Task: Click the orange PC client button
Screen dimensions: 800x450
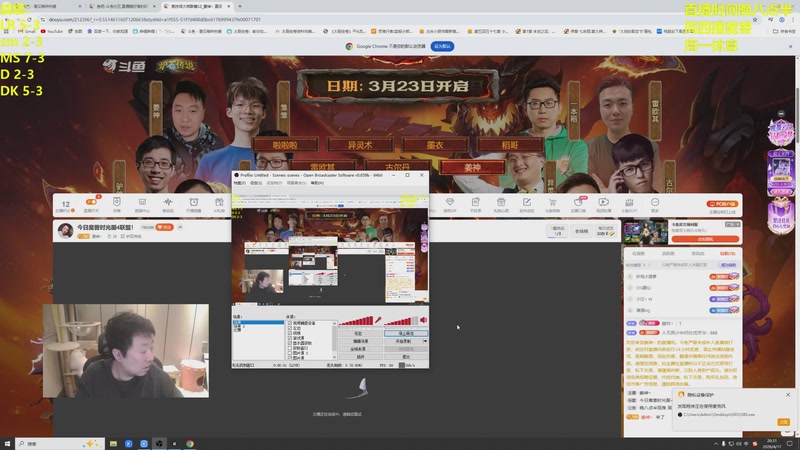Action: tap(722, 204)
